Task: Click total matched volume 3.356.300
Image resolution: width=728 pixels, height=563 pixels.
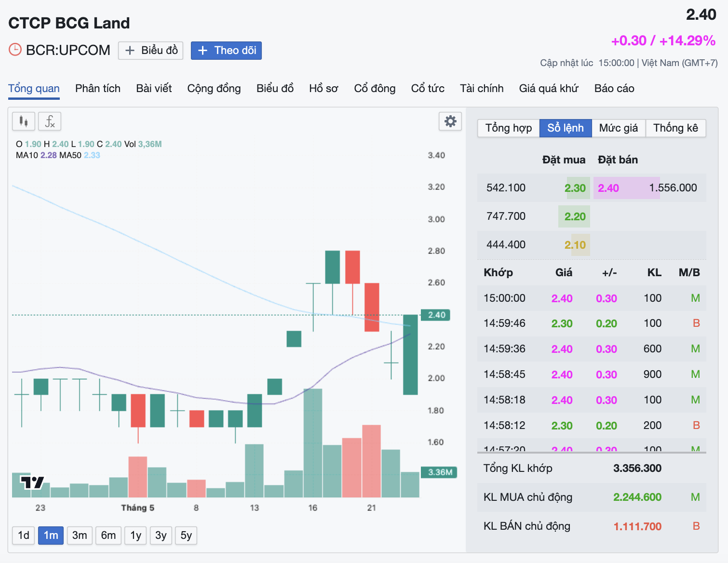Action: click(x=637, y=469)
